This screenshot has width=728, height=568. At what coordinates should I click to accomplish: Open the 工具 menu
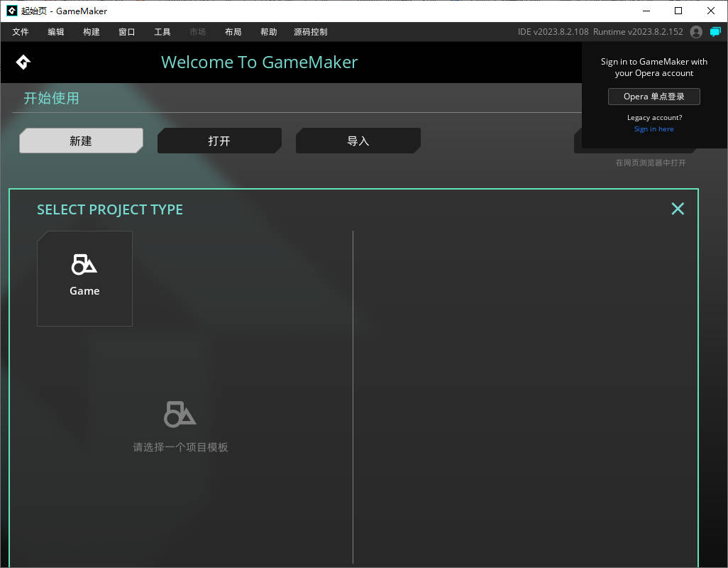162,31
